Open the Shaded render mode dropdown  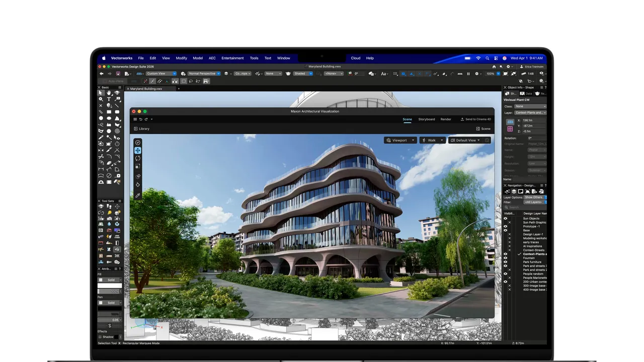point(303,73)
